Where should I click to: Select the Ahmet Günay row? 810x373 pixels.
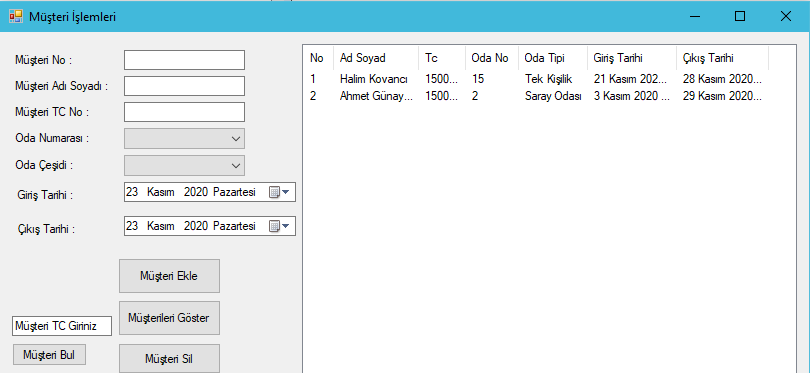(536, 96)
